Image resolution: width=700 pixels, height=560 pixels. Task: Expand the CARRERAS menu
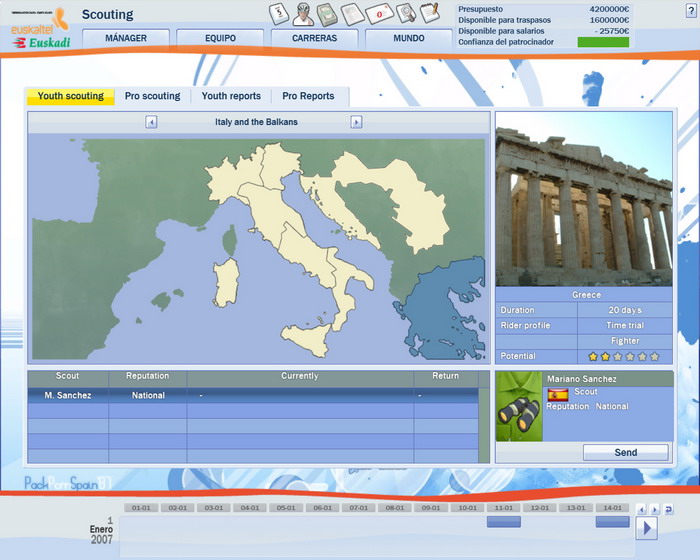tap(314, 39)
